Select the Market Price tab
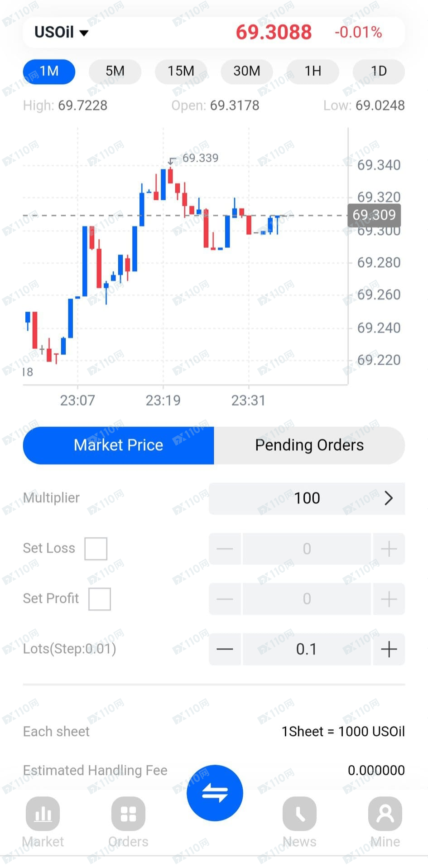Screen dimensions: 428x868 click(119, 445)
